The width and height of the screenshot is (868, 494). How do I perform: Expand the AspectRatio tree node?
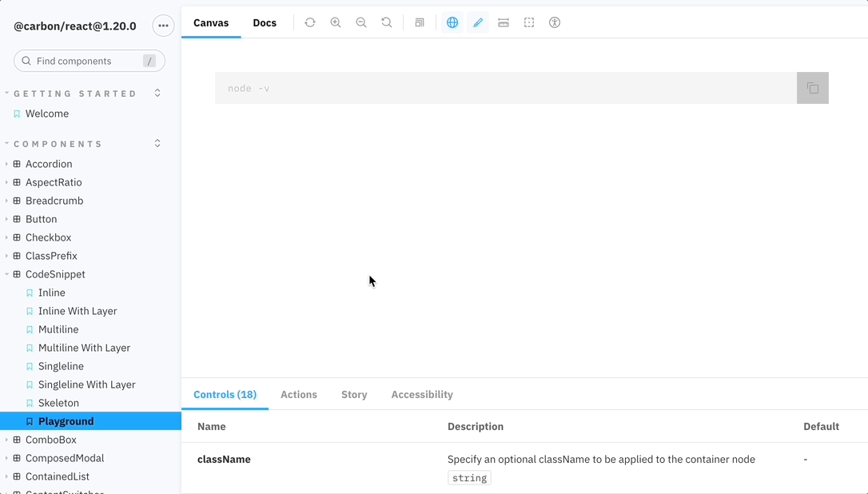6,182
